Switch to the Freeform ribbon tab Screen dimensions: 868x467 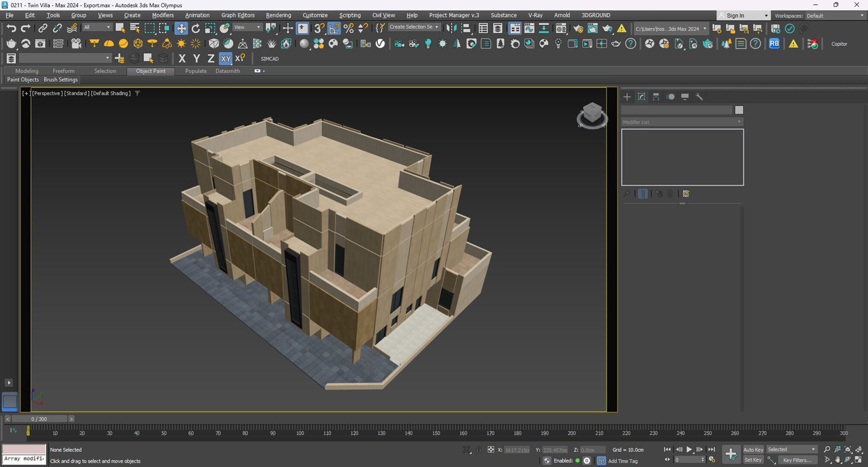(64, 71)
